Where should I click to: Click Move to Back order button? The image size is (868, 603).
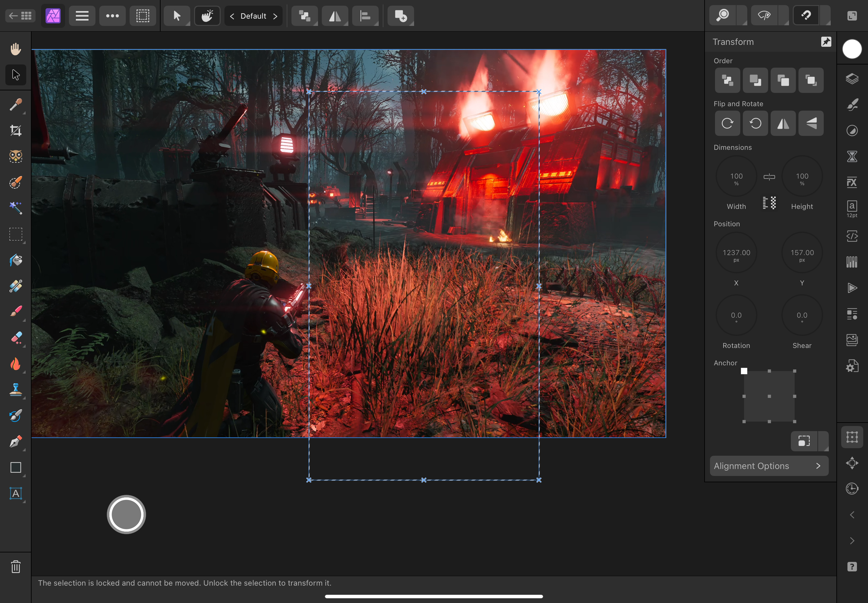(x=727, y=80)
